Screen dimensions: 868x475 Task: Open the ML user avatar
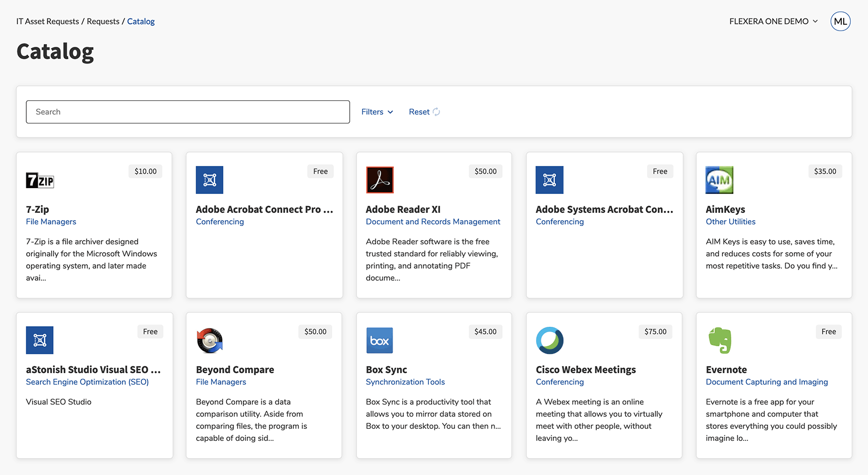tap(840, 22)
